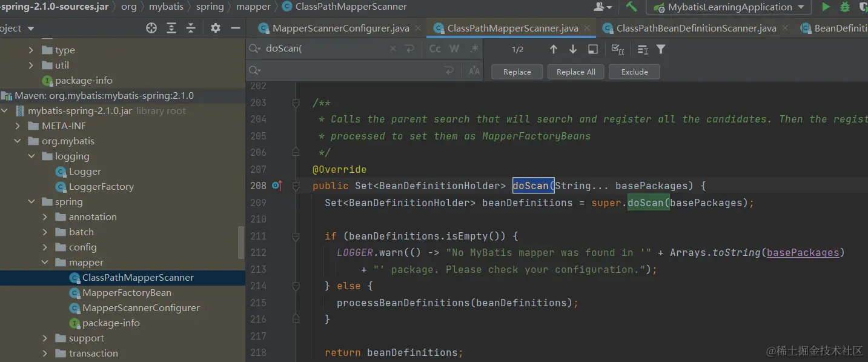Screen dimensions: 868x362
Task: Expand the type folder
Action: (31, 50)
